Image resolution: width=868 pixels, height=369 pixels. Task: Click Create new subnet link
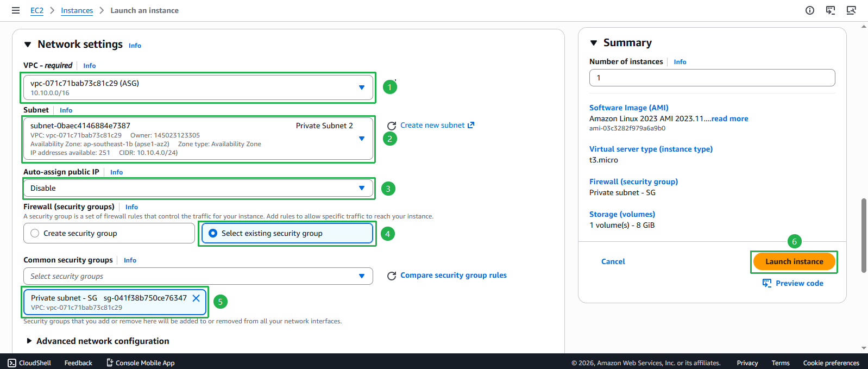(x=432, y=125)
